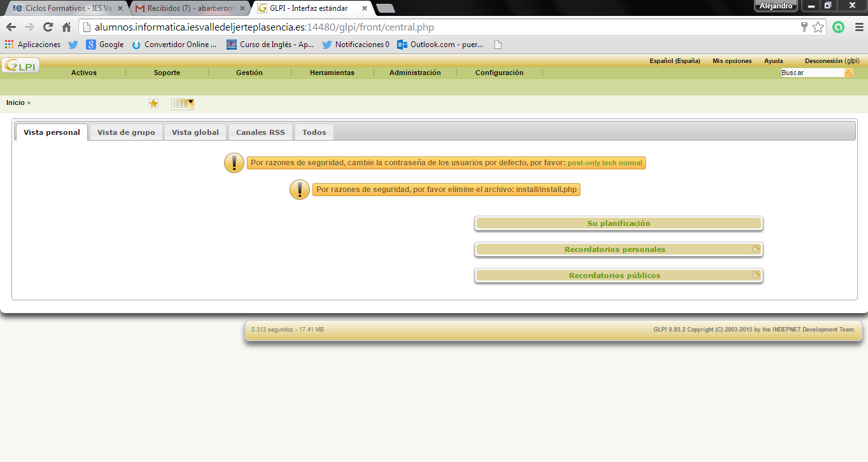
Task: Click the GLPI logo home icon
Action: coord(20,66)
